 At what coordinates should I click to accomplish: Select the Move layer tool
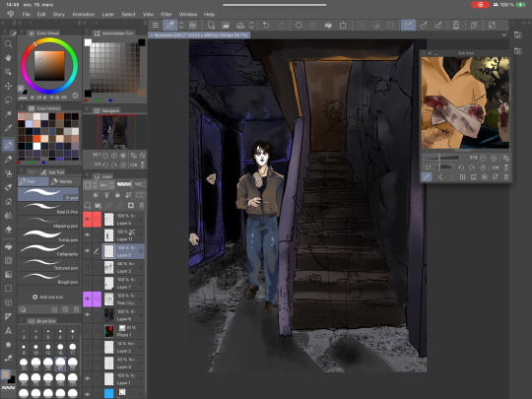pos(8,86)
